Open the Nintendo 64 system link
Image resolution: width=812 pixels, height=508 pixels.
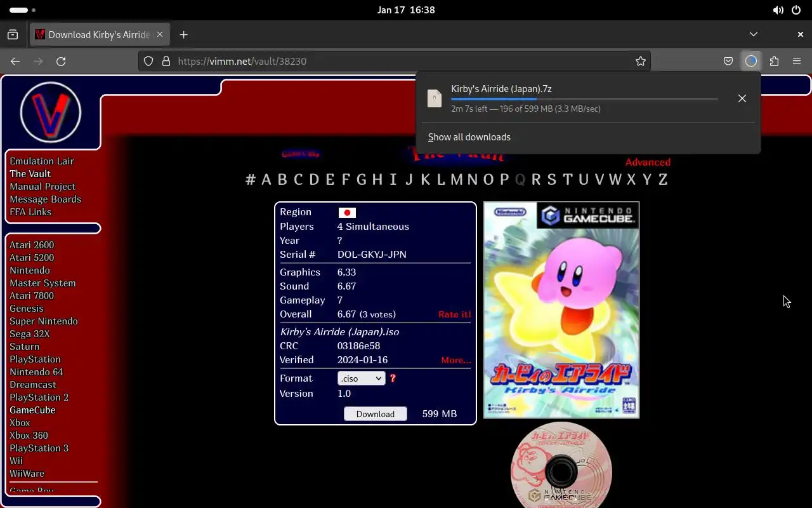tap(36, 372)
